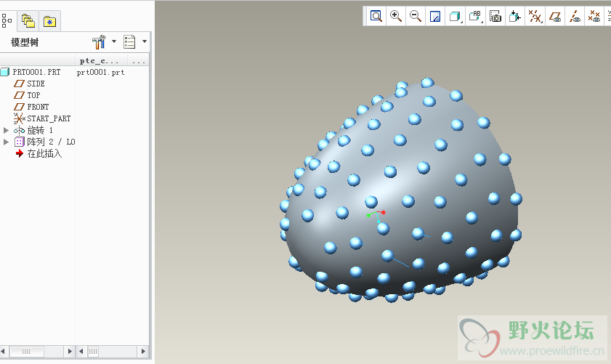Switch to the Folder Browser tab
Viewport: 611px width, 364px height.
(x=28, y=21)
